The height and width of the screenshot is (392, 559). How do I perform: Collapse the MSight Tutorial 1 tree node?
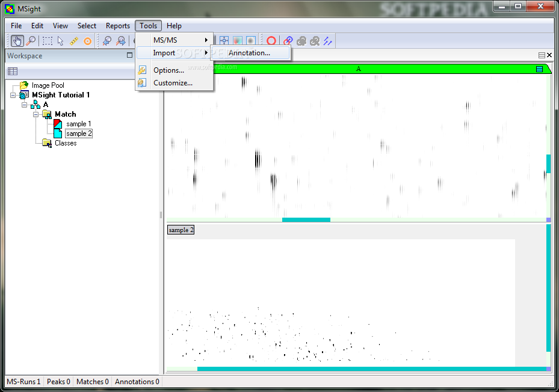13,95
